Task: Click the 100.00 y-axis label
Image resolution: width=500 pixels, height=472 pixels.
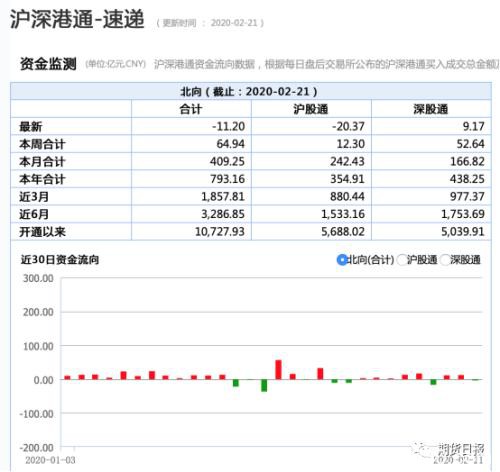Action: pyautogui.click(x=38, y=347)
